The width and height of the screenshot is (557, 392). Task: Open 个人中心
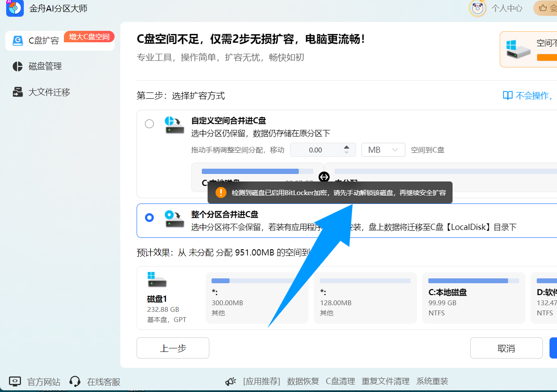pyautogui.click(x=507, y=8)
